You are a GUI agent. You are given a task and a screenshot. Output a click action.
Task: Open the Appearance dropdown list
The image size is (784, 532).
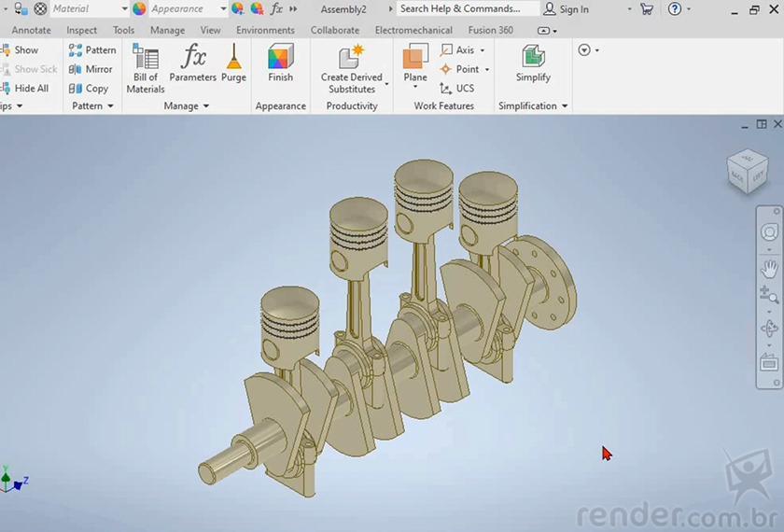pos(223,9)
